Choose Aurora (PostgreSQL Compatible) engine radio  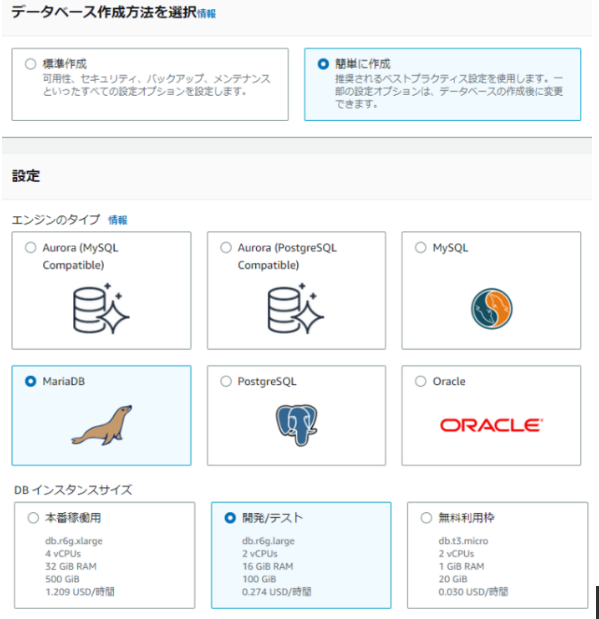tap(226, 248)
